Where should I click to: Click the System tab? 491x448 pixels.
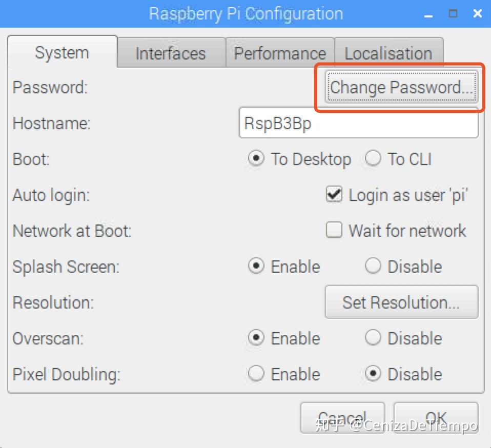click(62, 52)
